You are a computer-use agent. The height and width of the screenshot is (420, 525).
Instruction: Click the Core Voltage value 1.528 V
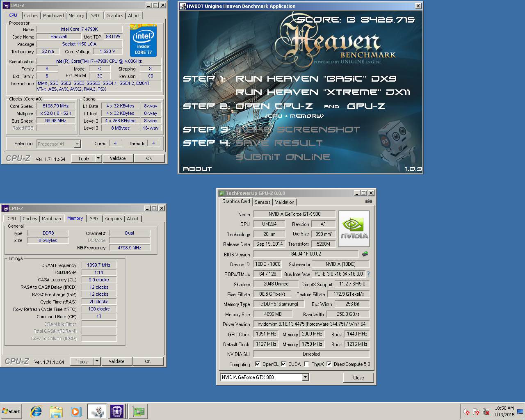click(107, 51)
